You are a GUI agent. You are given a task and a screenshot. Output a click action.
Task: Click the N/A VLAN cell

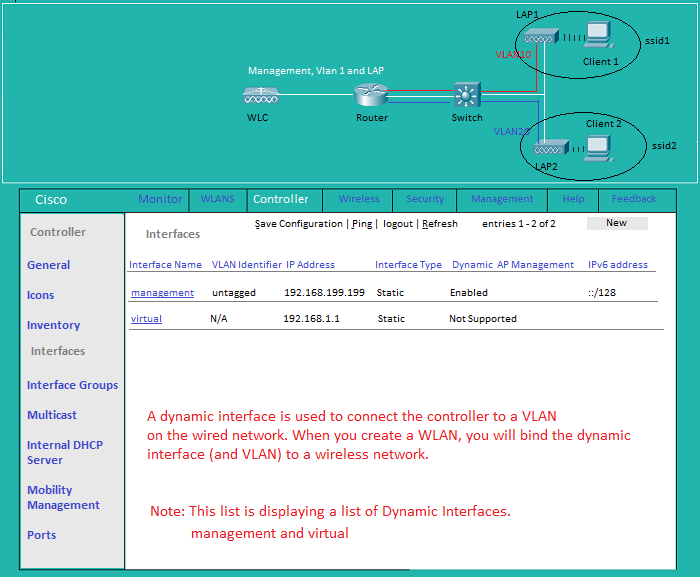(x=219, y=318)
